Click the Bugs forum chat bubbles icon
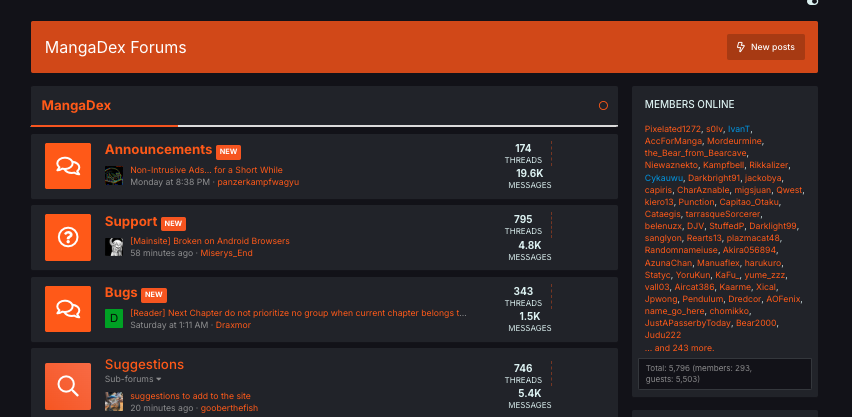 point(68,308)
